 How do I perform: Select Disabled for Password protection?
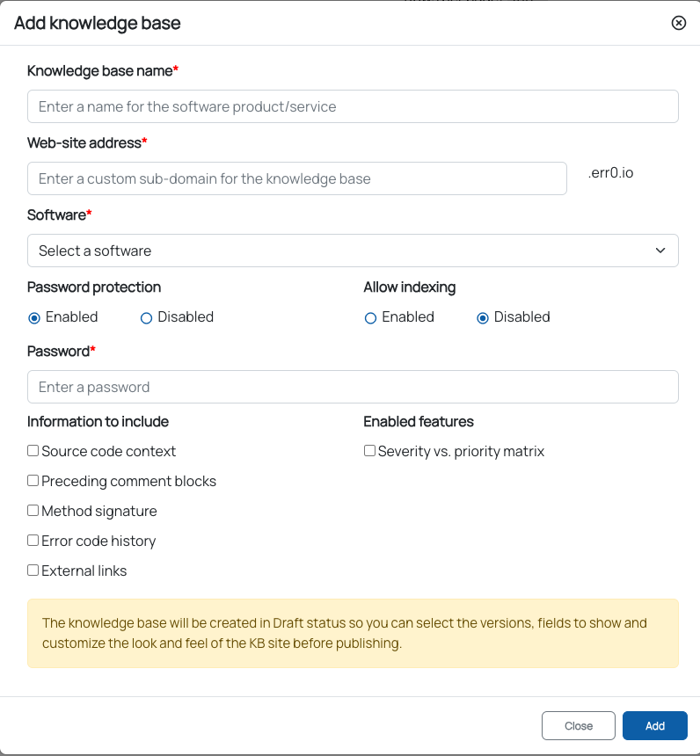147,317
